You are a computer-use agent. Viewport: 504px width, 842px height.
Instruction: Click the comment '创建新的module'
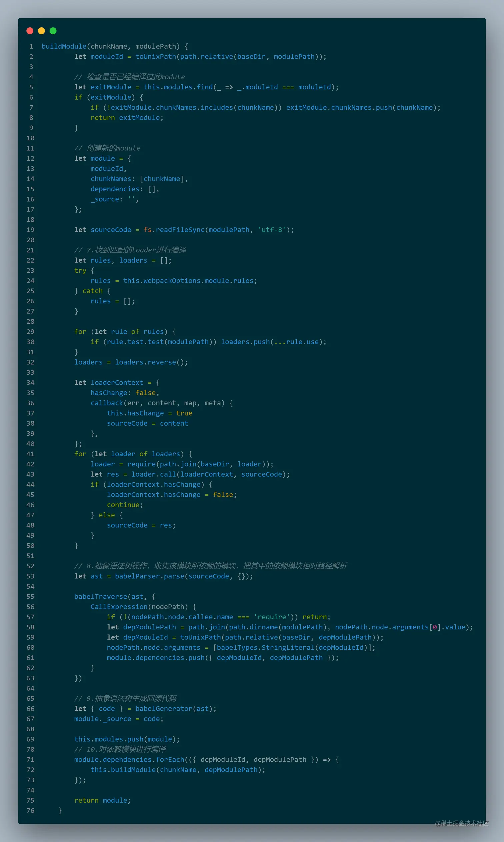pos(107,148)
